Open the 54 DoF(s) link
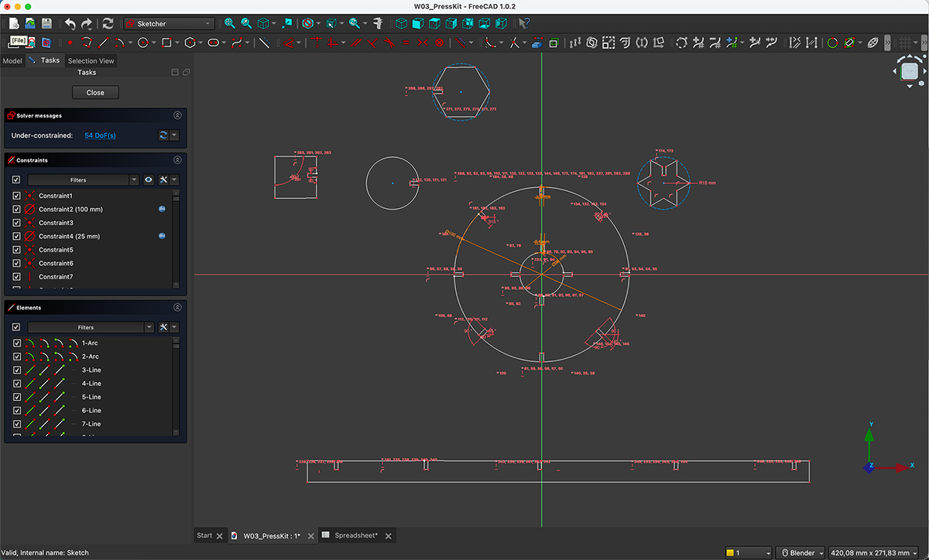929x560 pixels. (98, 134)
